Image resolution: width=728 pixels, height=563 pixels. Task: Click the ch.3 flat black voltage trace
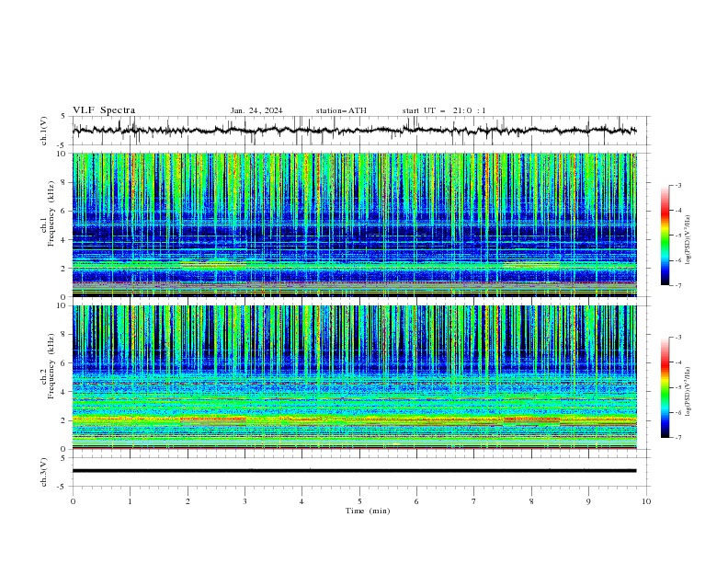pyautogui.click(x=354, y=471)
